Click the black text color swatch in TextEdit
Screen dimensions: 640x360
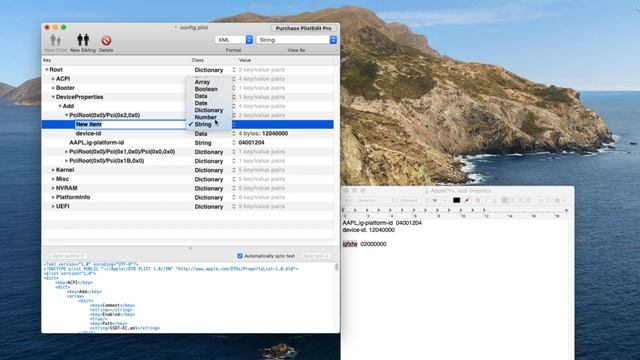pyautogui.click(x=456, y=200)
